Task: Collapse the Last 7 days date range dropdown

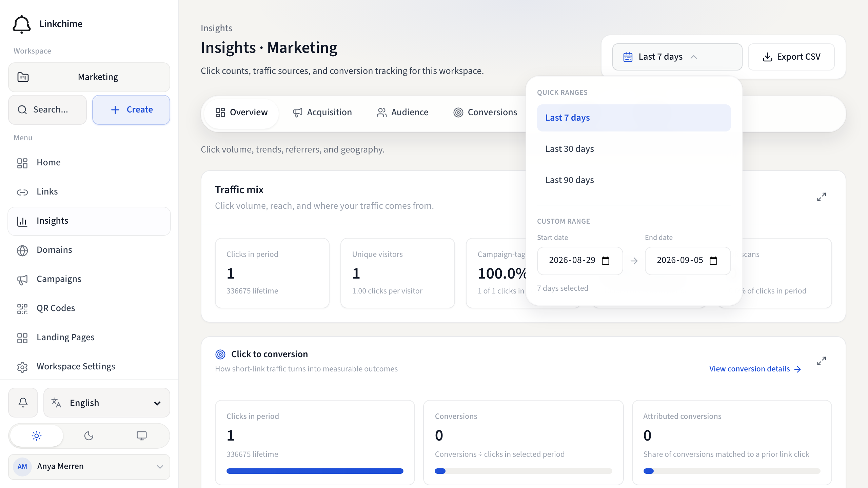Action: [677, 57]
